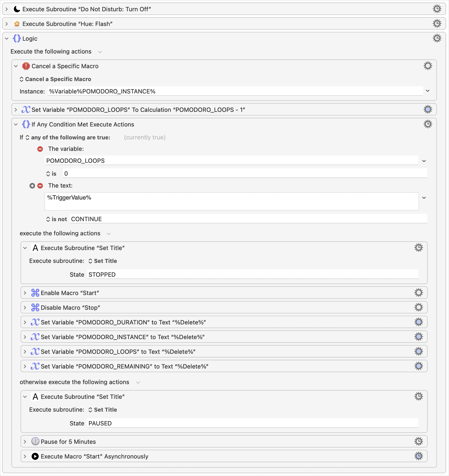The height and width of the screenshot is (476, 449).
Task: Open gear menu for Logic group action
Action: (437, 38)
